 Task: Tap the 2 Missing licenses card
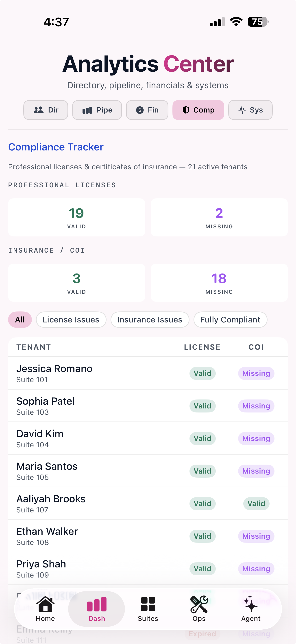point(219,218)
